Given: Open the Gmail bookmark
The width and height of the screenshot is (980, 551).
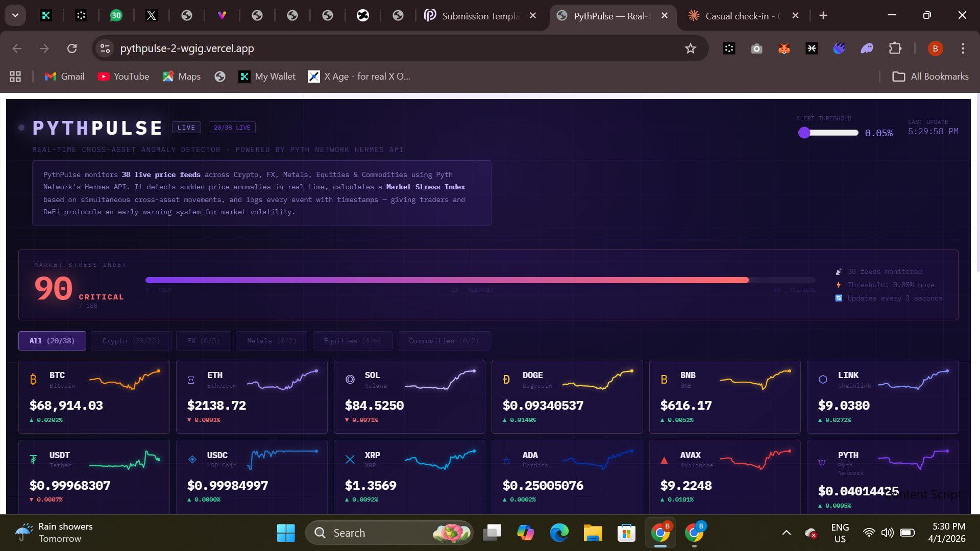Looking at the screenshot, I should [64, 77].
